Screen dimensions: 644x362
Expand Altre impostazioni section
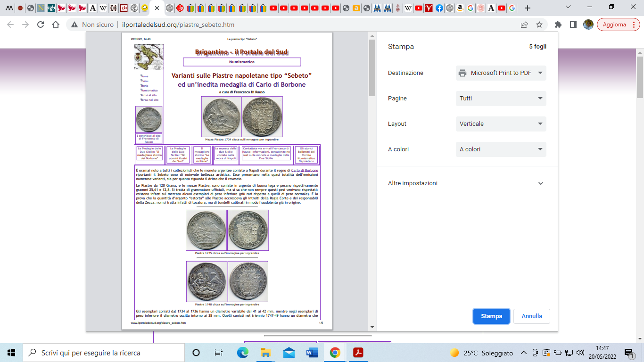pos(467,183)
